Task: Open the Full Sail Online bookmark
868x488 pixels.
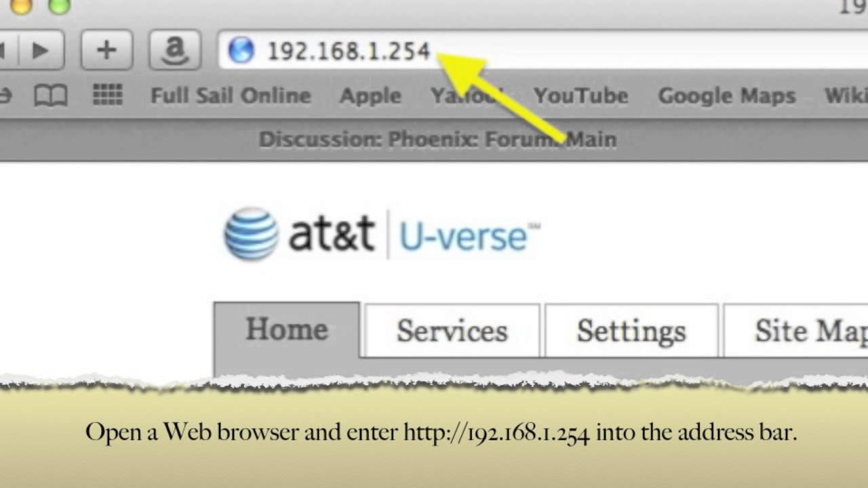Action: pos(231,96)
